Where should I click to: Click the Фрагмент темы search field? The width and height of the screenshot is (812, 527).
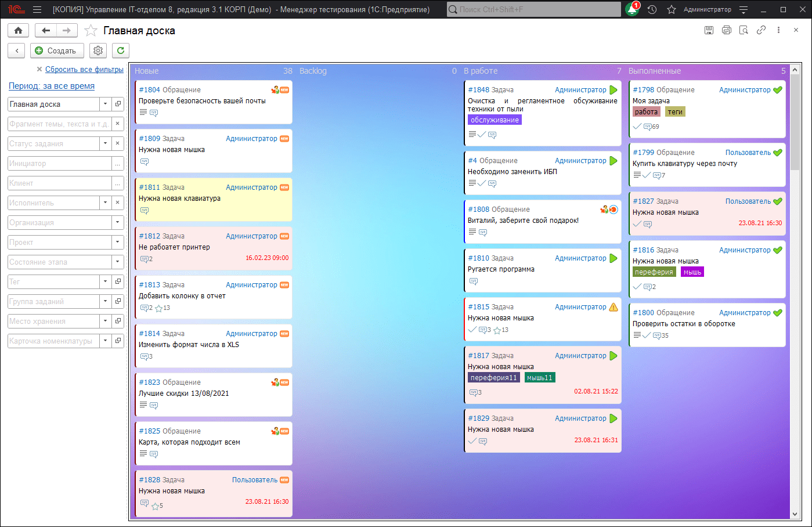pos(59,124)
